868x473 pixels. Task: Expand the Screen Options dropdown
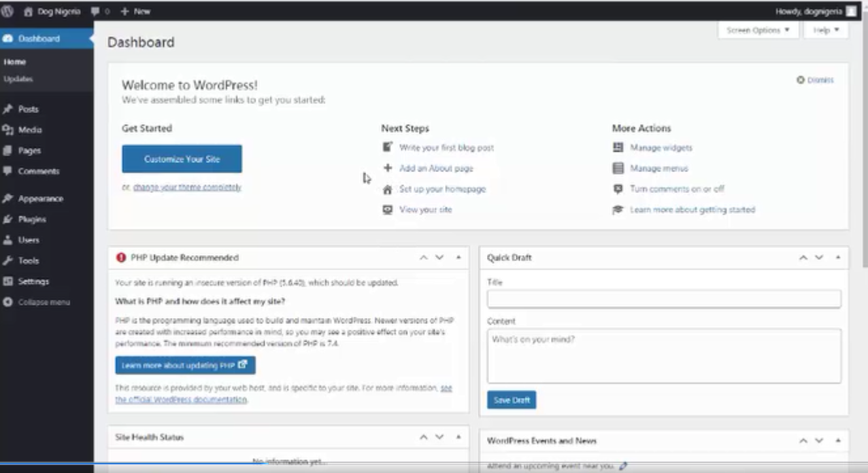tap(758, 30)
